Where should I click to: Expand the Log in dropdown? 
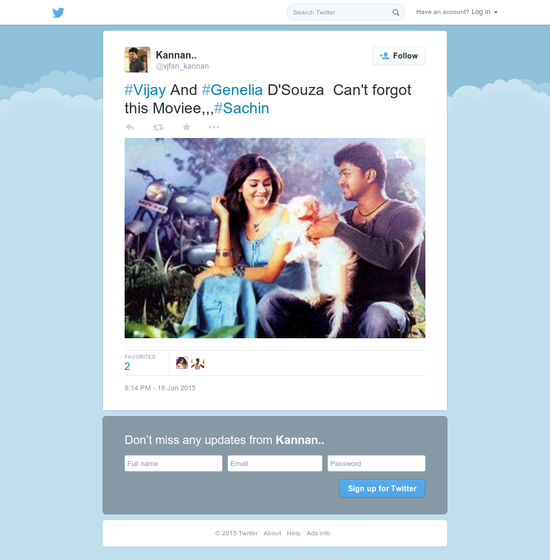pyautogui.click(x=484, y=12)
